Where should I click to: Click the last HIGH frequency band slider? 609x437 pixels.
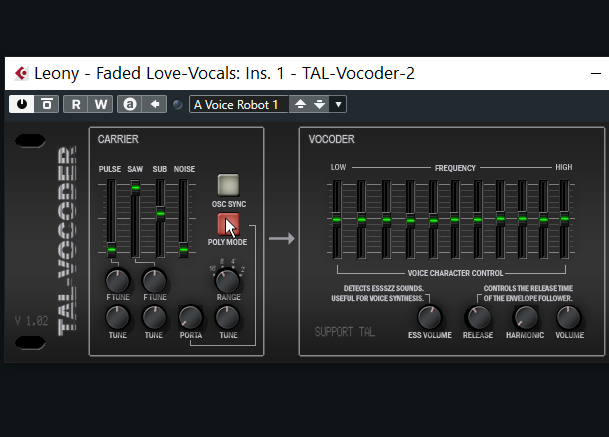coord(564,219)
